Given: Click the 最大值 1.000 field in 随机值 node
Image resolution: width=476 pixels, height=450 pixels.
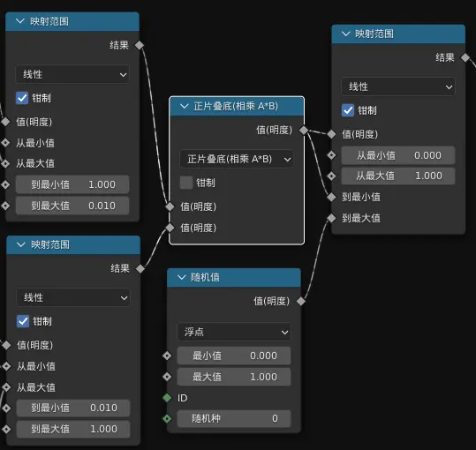Looking at the screenshot, I should point(234,377).
